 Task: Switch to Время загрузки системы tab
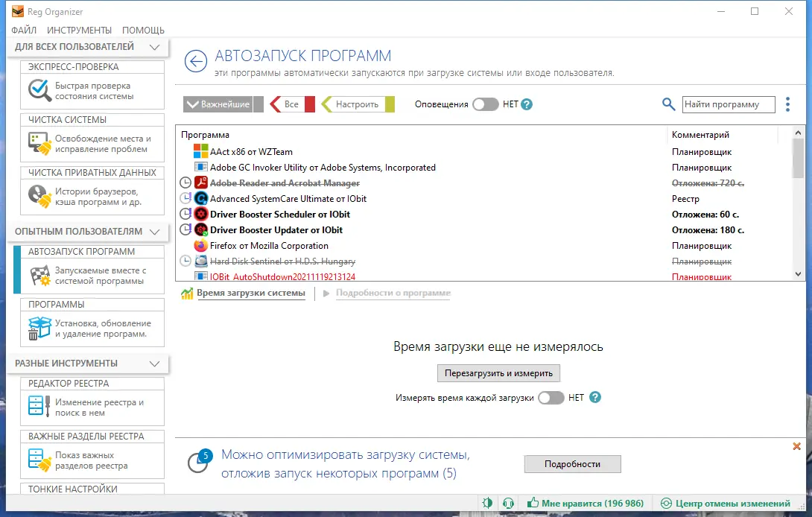coord(250,293)
